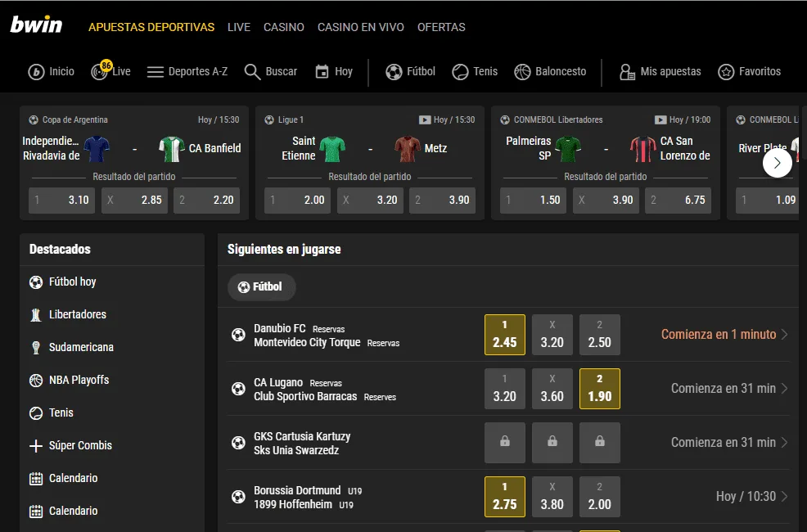The image size is (807, 532).
Task: Open Deportes A-Z hamburger menu
Action: pyautogui.click(x=155, y=72)
